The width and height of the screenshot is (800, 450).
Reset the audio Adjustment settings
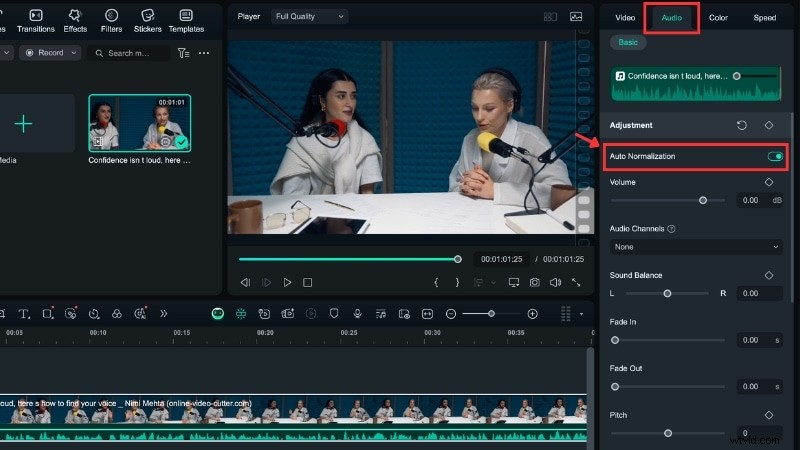coord(742,126)
